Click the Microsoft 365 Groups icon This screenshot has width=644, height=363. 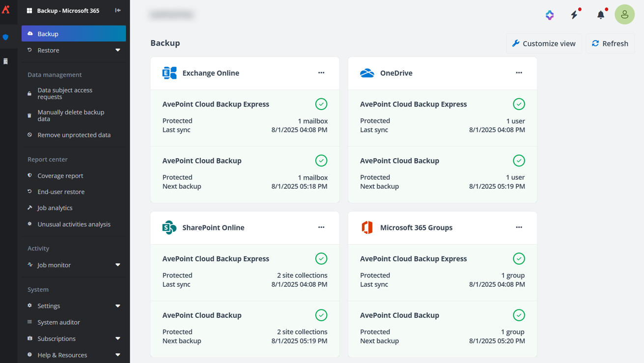(367, 227)
